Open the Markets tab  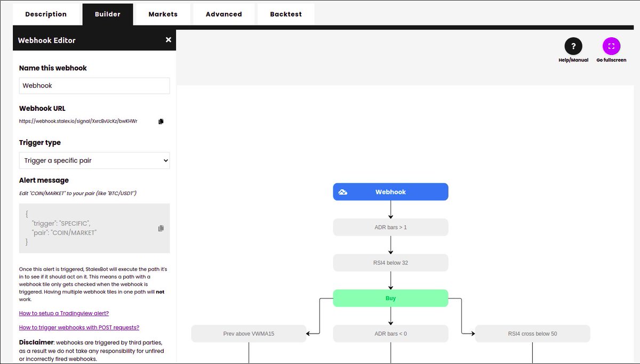point(163,14)
